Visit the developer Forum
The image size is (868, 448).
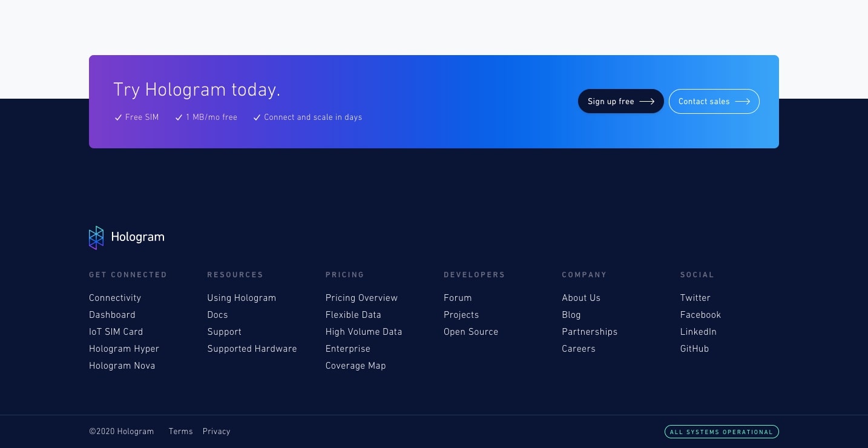(458, 297)
